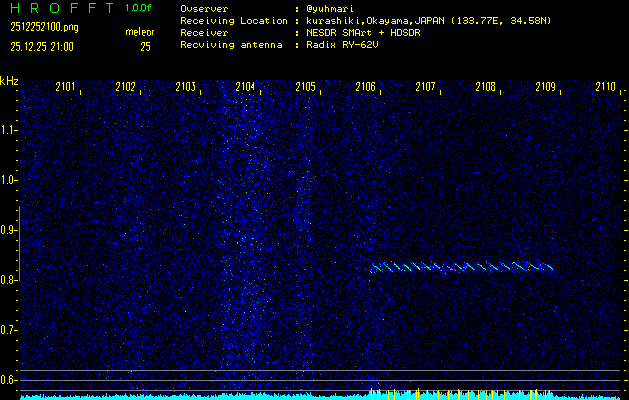Click the 2103 time marker
This screenshot has width=629, height=400.
[x=185, y=87]
